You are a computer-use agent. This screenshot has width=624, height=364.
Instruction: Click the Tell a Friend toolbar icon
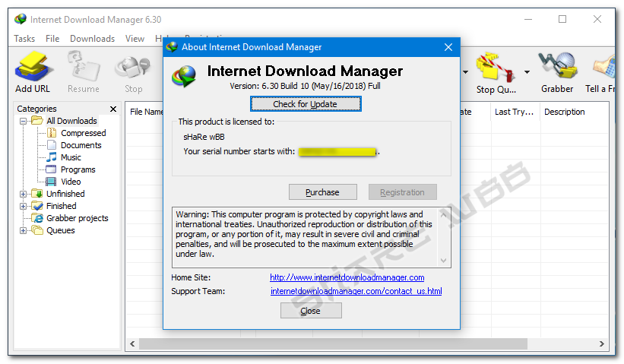coord(604,66)
